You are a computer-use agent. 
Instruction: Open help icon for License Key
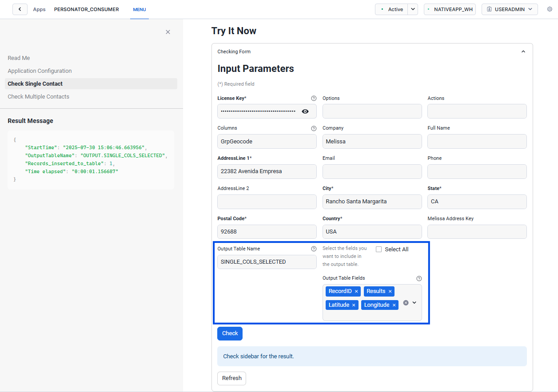(314, 98)
